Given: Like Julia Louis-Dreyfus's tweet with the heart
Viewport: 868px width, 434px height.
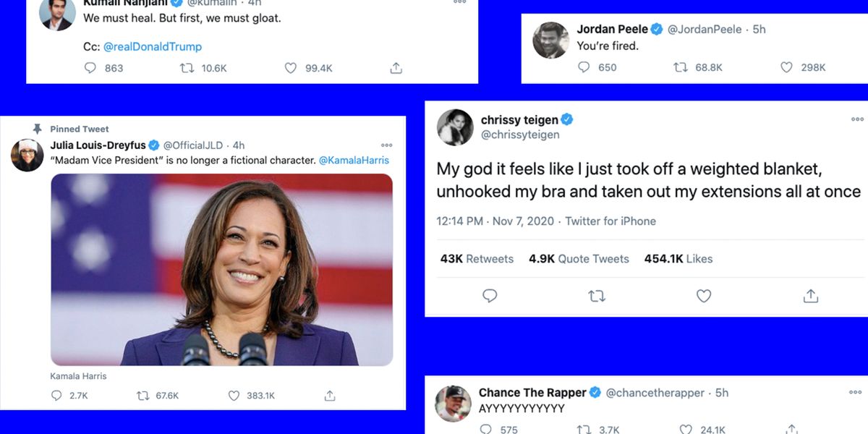Looking at the screenshot, I should coord(233,396).
